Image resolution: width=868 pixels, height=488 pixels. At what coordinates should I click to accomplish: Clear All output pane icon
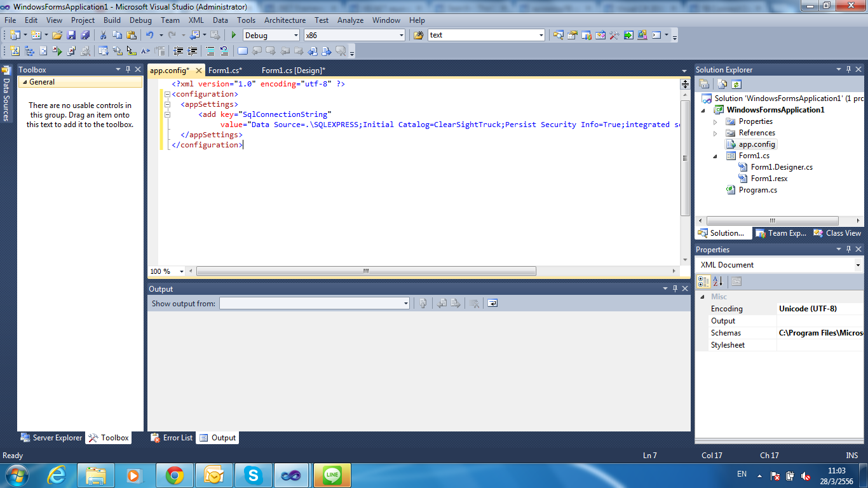[473, 303]
